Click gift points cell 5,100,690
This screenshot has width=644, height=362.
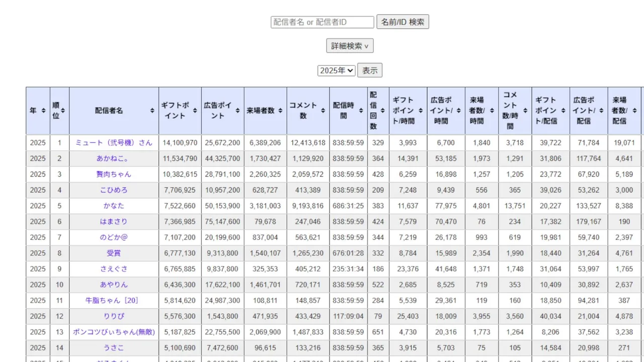[180, 348]
